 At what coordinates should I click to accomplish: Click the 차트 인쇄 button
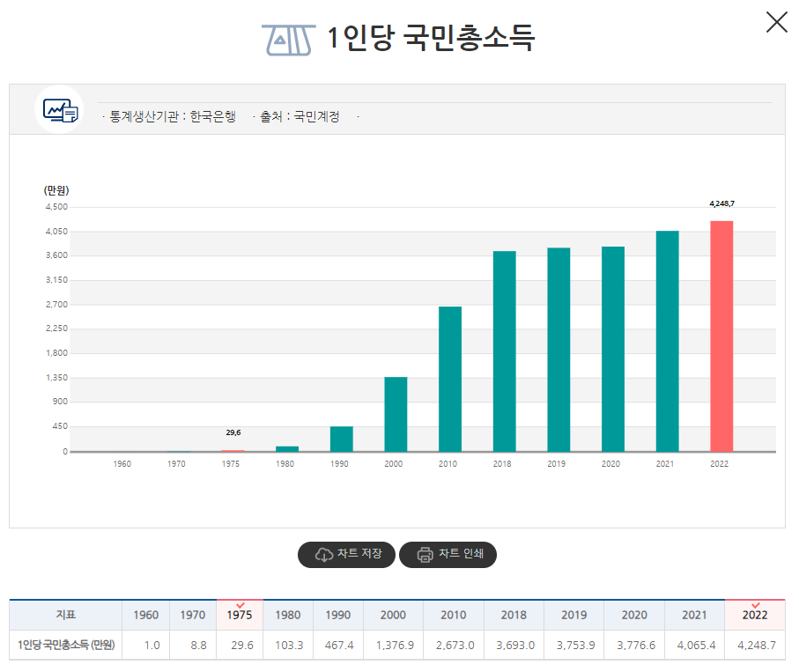[448, 555]
